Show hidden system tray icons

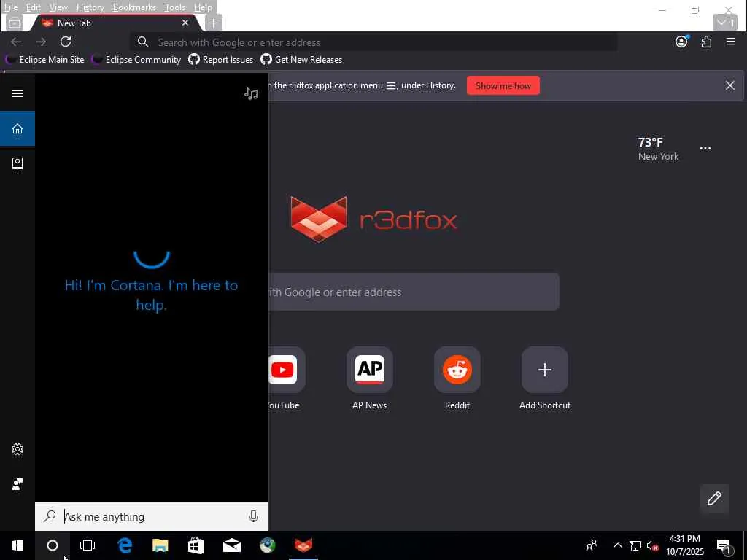[x=617, y=545]
